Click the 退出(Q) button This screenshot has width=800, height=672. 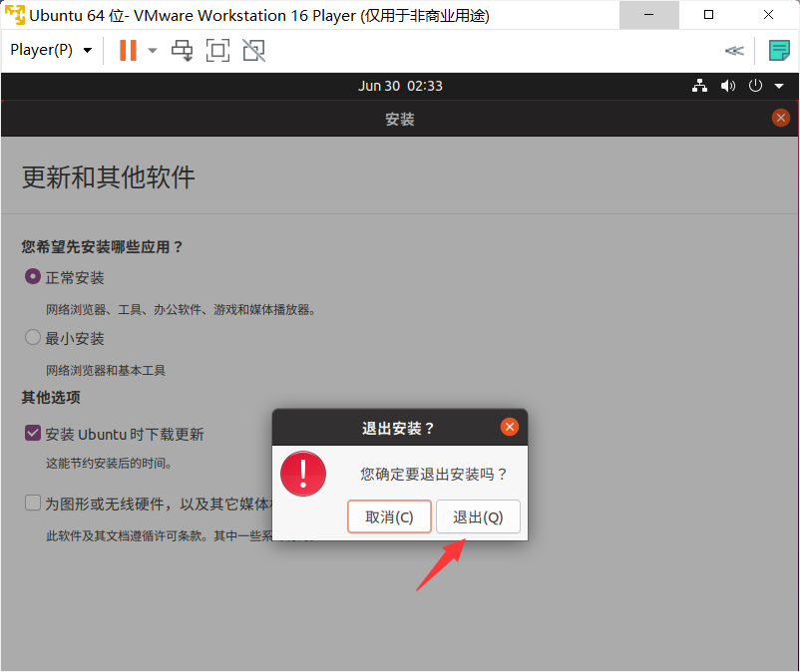coord(478,516)
